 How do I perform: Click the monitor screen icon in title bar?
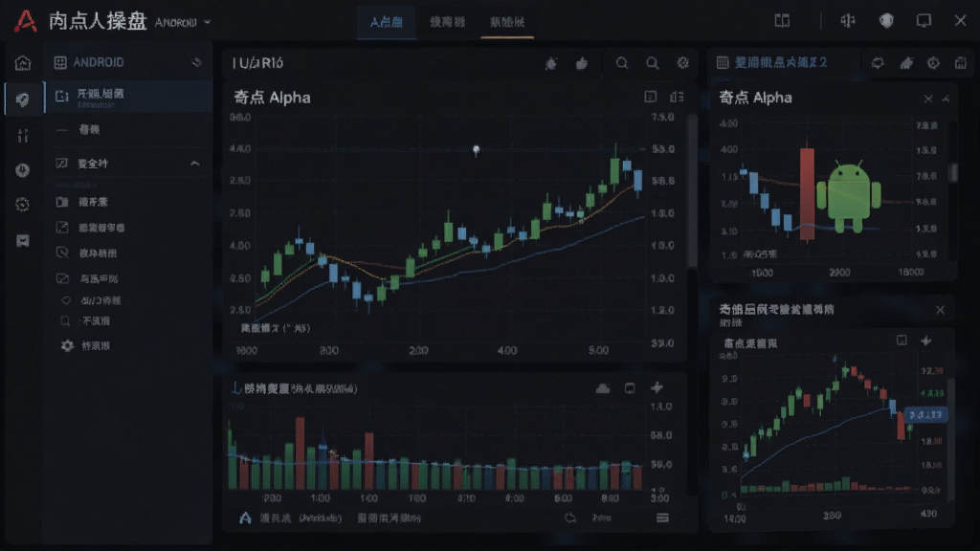(x=924, y=21)
